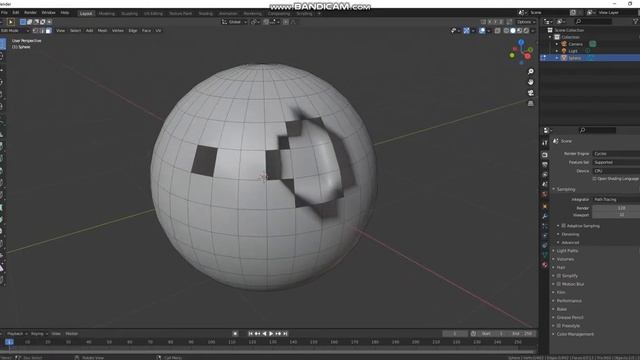Open the Integrator Path Tracing dropdown
Image resolution: width=640 pixels, height=360 pixels.
click(616, 200)
